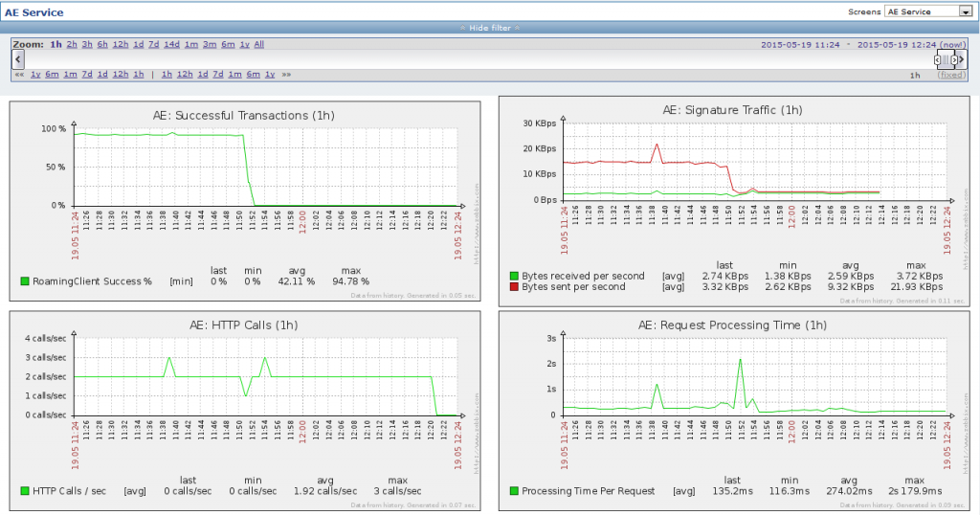Open the AE: Request Processing Time graph
This screenshot has height=515, width=980.
pyautogui.click(x=734, y=411)
